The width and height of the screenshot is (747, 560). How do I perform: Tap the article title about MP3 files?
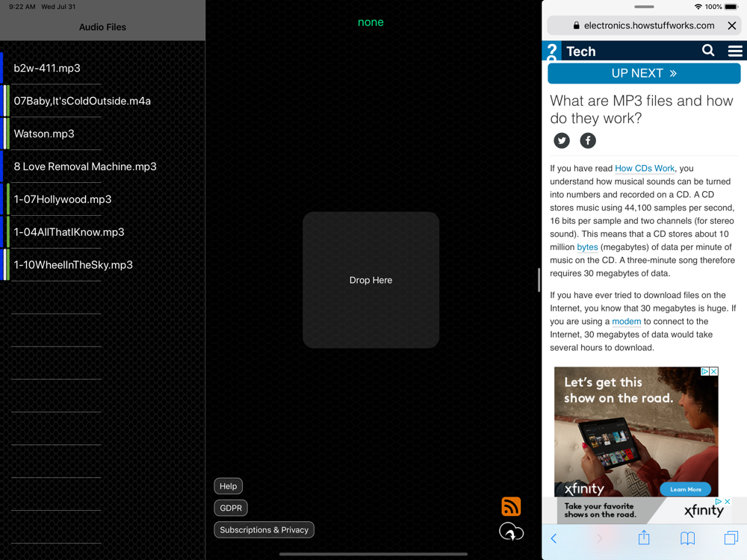tap(641, 110)
